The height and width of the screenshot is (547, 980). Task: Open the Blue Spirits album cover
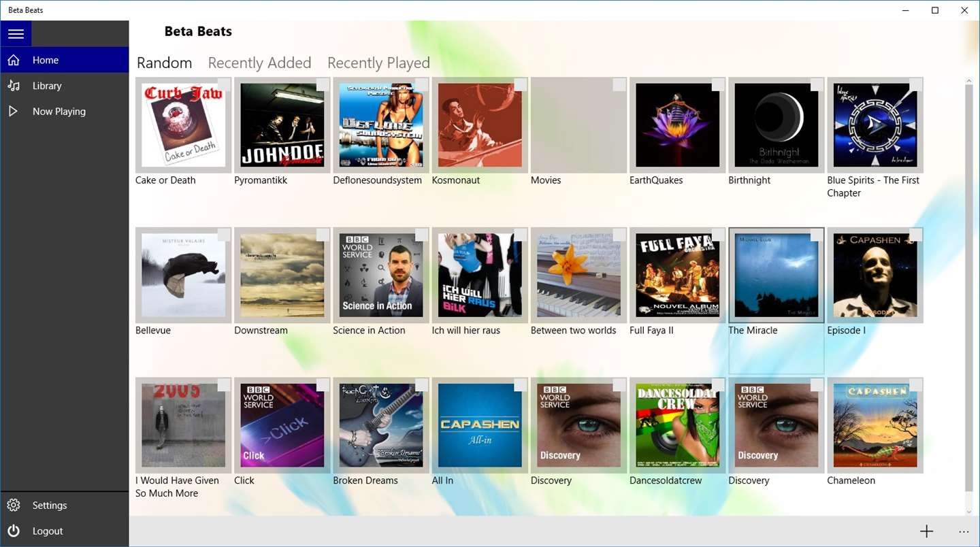coord(875,125)
